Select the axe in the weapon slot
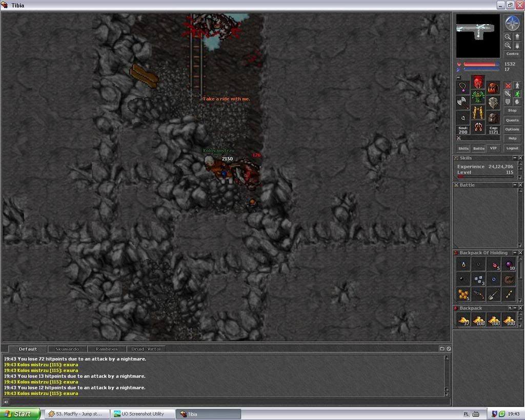The image size is (525, 420). click(463, 103)
